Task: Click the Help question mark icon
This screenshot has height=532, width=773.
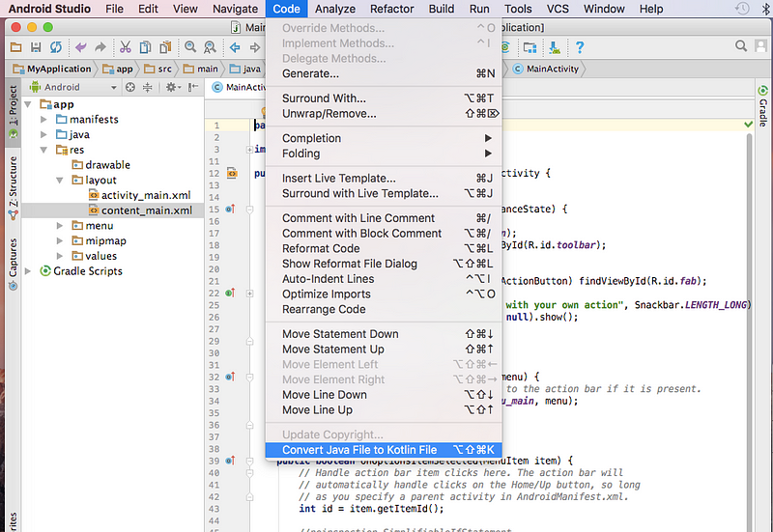Action: click(580, 47)
